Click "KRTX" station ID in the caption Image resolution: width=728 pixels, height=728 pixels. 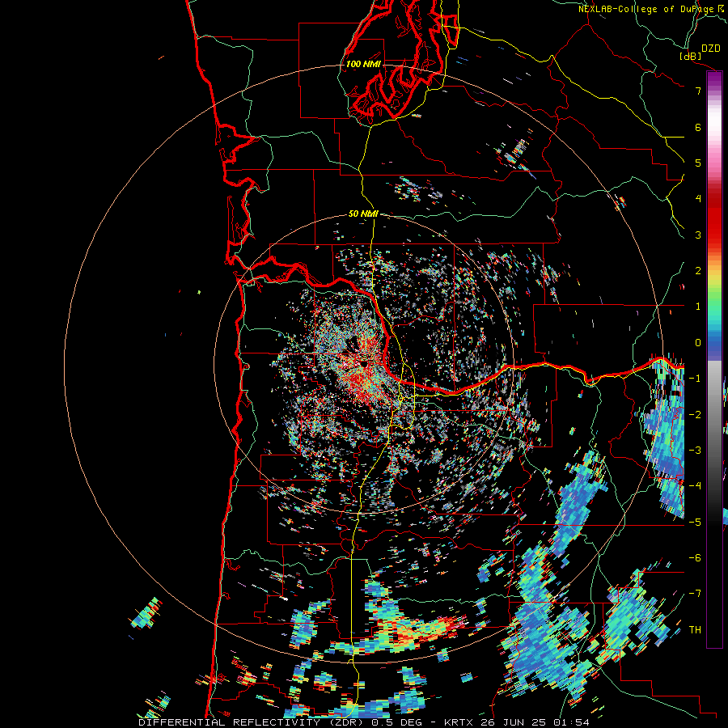[459, 722]
